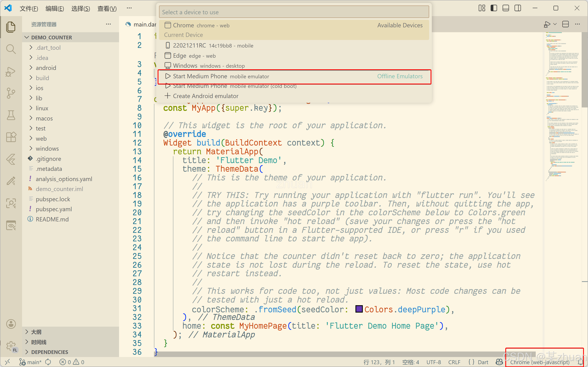
Task: Open the Flutter sidebar icon
Action: (x=11, y=159)
